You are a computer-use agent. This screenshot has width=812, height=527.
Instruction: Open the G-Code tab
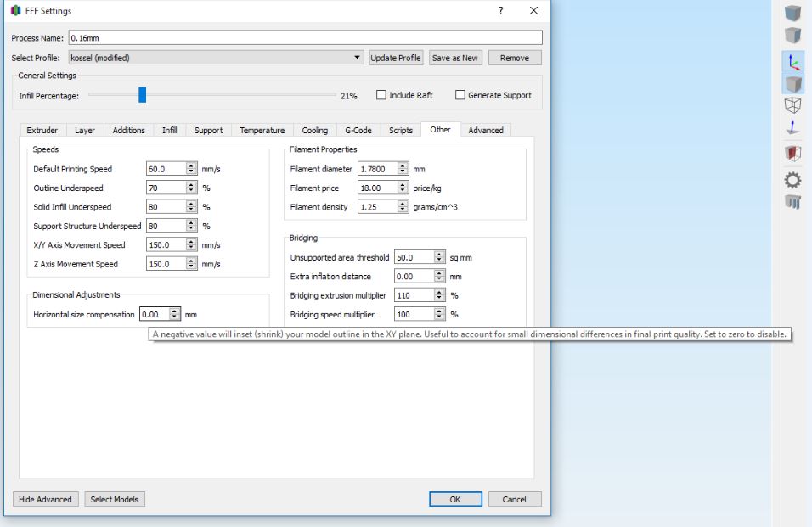pyautogui.click(x=357, y=130)
